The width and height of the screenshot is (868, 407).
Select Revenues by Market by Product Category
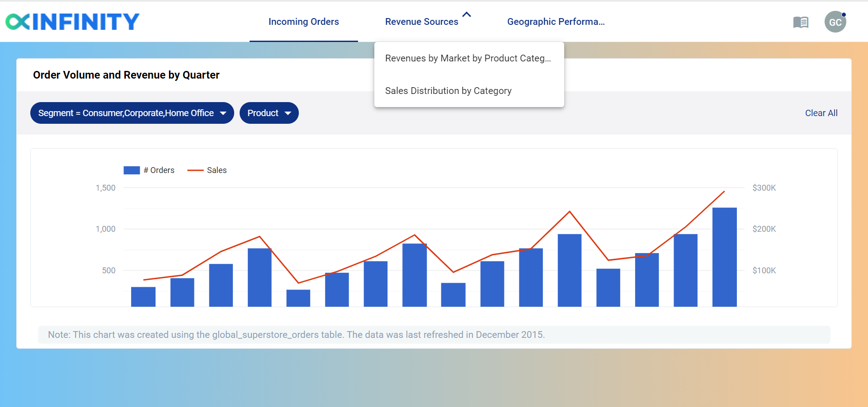[469, 58]
